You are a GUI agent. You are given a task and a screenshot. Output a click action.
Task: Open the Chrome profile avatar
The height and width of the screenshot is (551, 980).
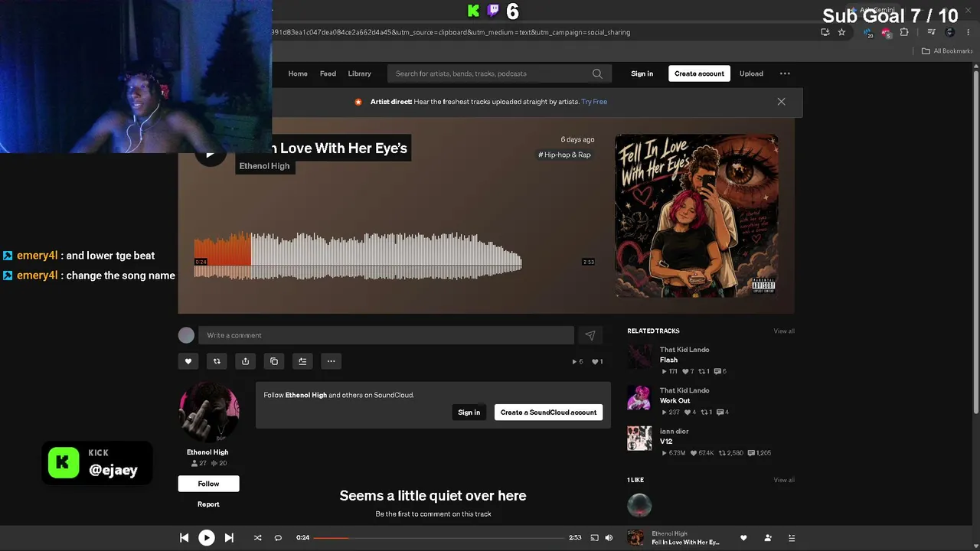coord(950,32)
